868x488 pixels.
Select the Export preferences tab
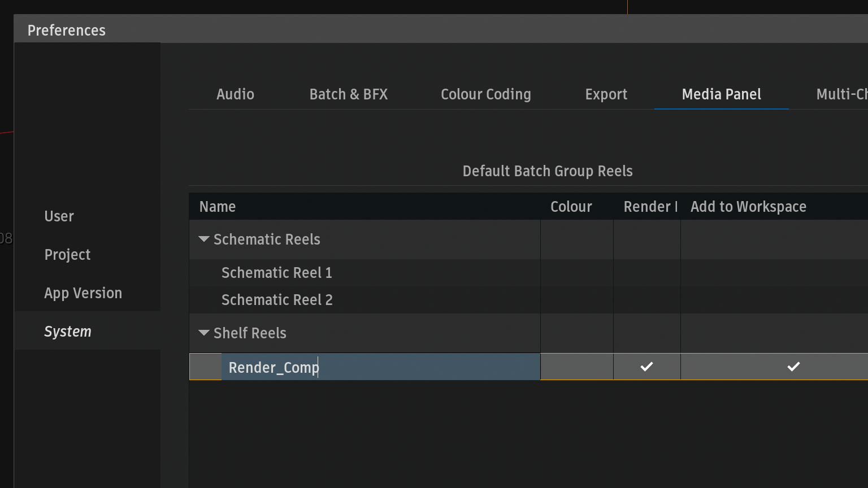click(x=606, y=94)
